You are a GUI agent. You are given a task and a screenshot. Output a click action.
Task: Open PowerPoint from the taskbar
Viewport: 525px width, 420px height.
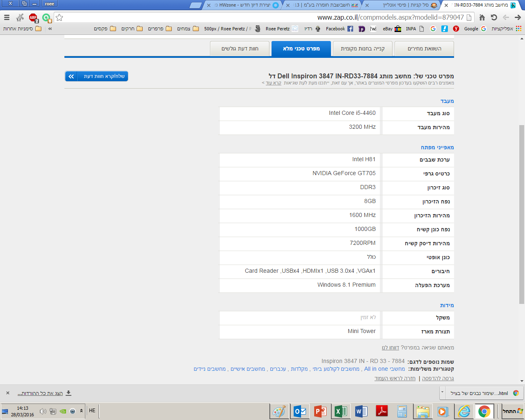(320, 411)
